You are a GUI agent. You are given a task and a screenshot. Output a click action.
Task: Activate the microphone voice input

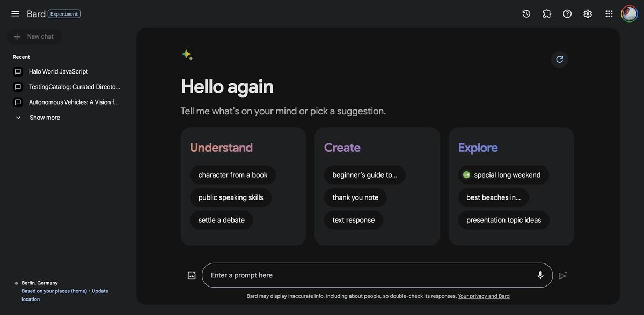tap(540, 275)
